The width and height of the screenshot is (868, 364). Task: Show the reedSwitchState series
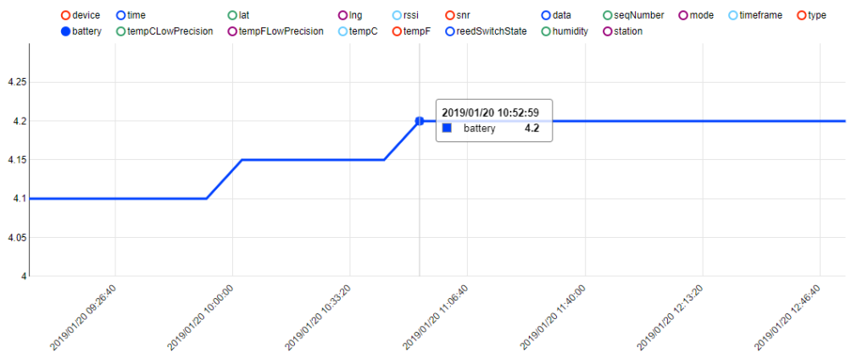450,31
